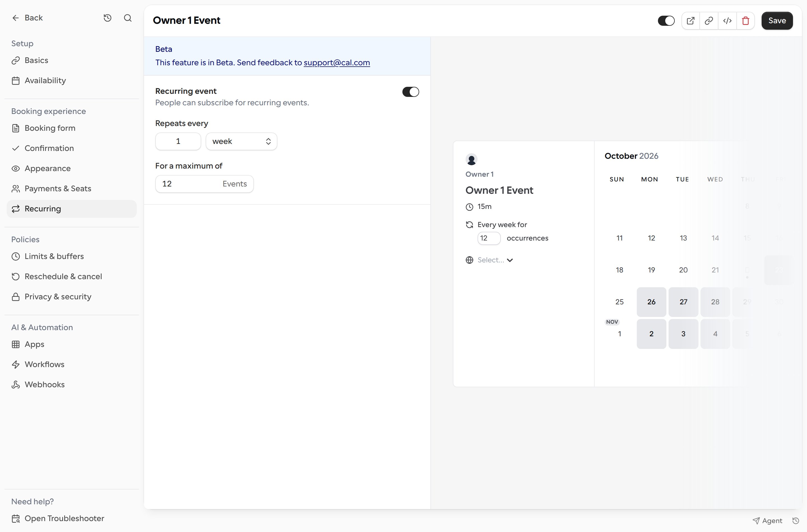Focus occurrences field in booking preview
807x532 pixels.
pyautogui.click(x=489, y=238)
